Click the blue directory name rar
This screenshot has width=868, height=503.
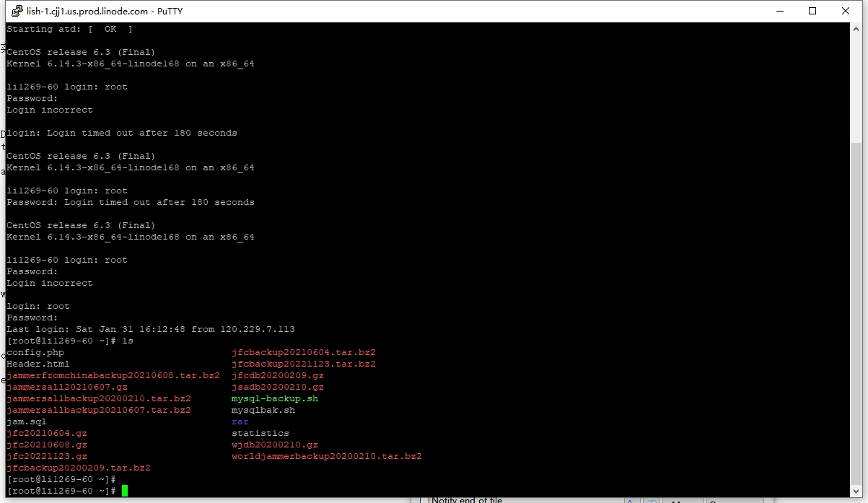[x=240, y=421]
